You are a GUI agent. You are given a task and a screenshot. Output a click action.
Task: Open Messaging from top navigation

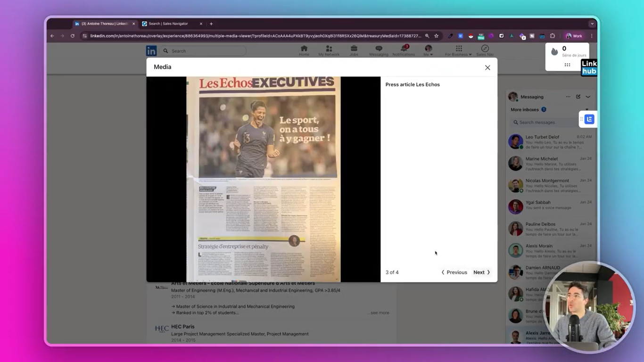coord(379,51)
